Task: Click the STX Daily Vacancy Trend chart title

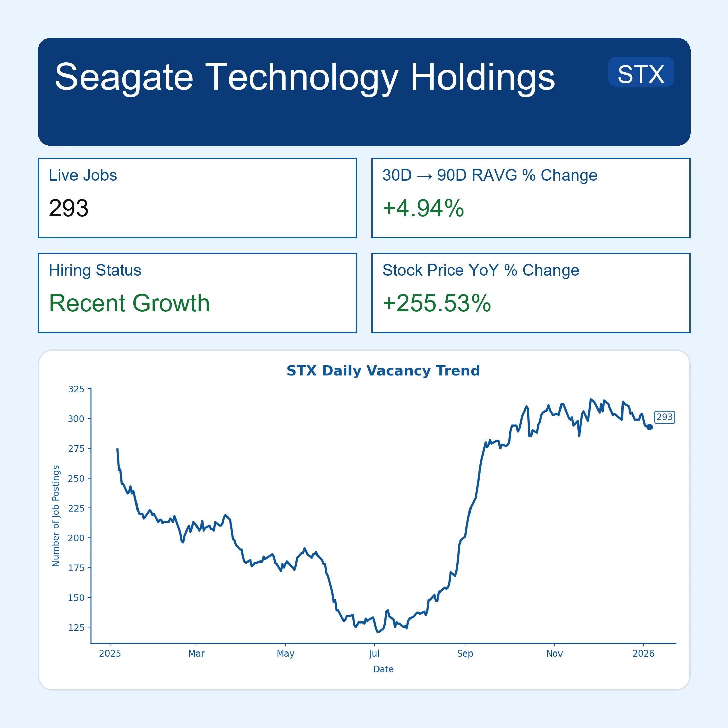Action: pyautogui.click(x=383, y=371)
